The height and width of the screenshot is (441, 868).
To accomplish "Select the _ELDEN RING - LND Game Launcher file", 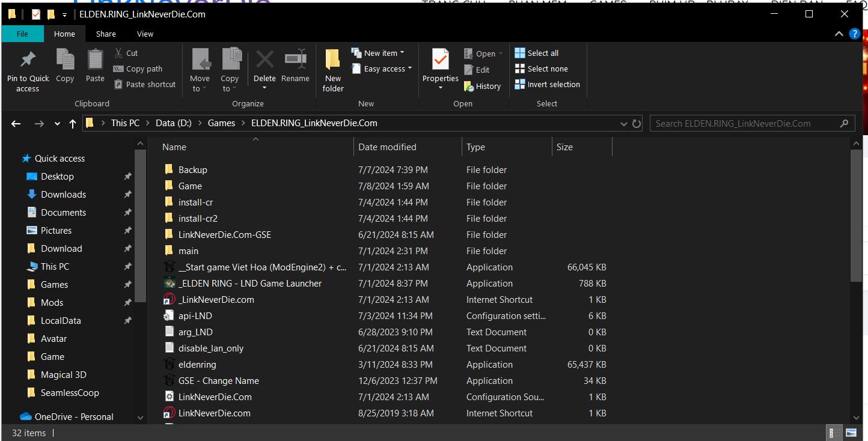I will 249,284.
